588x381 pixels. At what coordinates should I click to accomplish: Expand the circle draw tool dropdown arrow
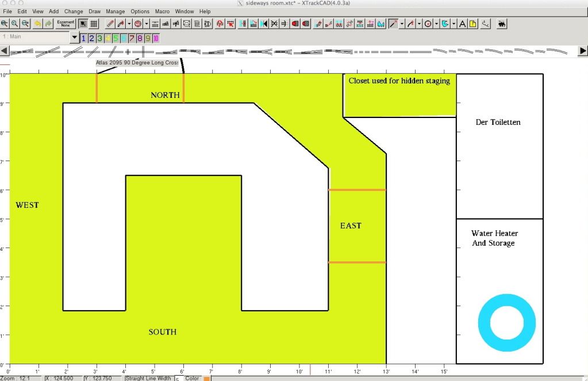[437, 24]
